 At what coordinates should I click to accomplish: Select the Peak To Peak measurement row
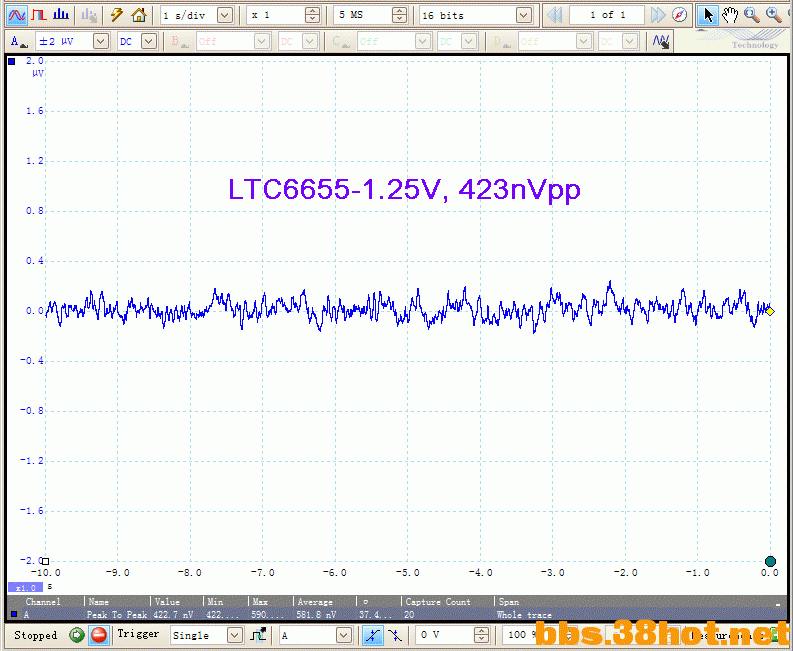pyautogui.click(x=394, y=615)
